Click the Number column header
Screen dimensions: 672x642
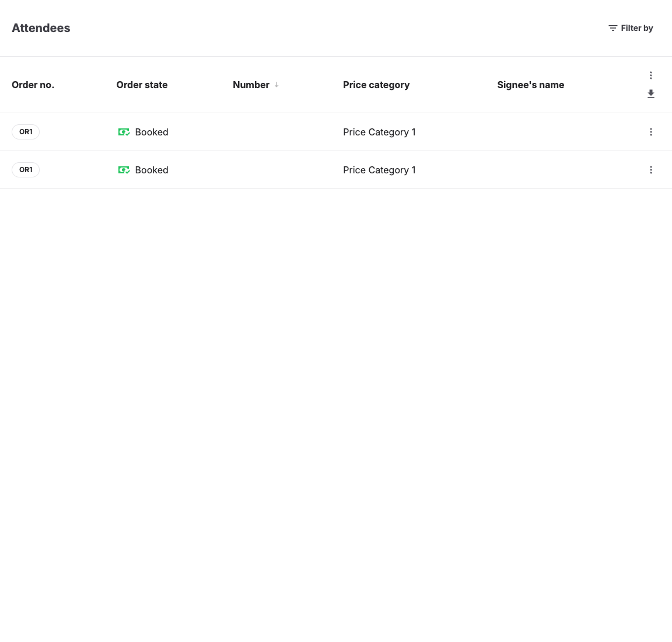[251, 85]
